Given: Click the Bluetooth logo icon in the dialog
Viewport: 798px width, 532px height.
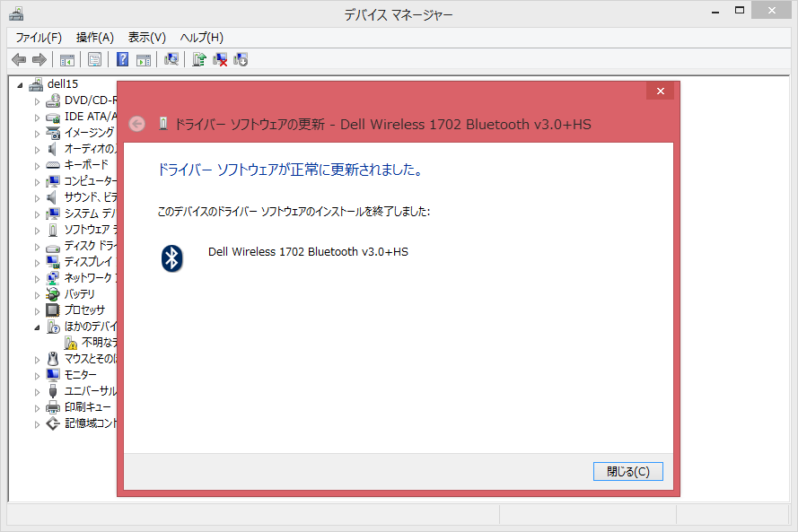Looking at the screenshot, I should (172, 258).
